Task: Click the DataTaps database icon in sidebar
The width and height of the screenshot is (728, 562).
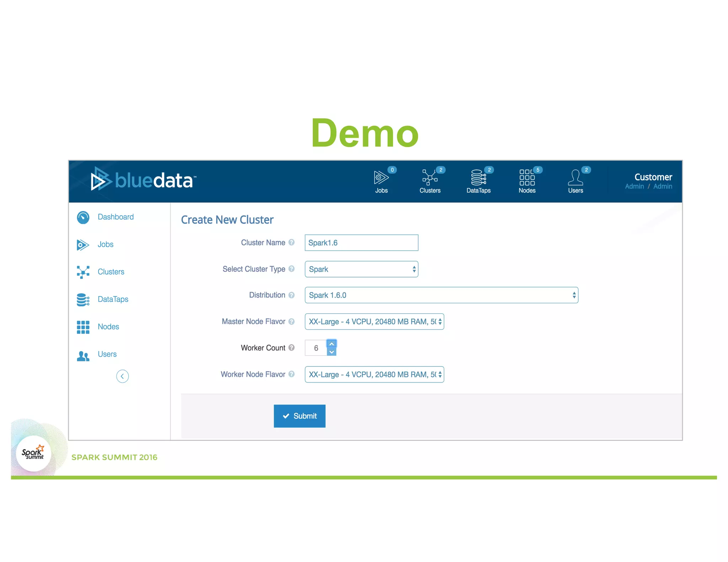Action: pos(83,299)
